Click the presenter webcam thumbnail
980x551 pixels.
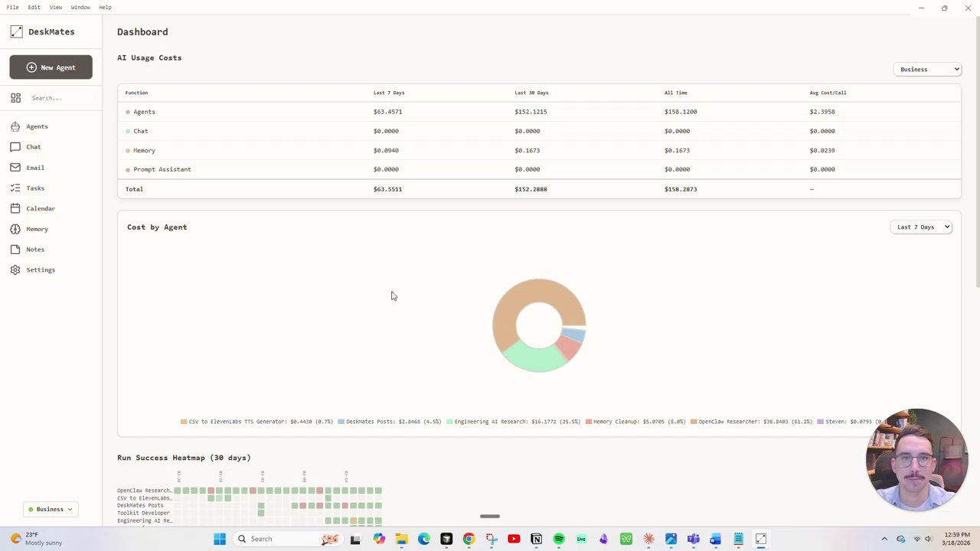tap(916, 459)
